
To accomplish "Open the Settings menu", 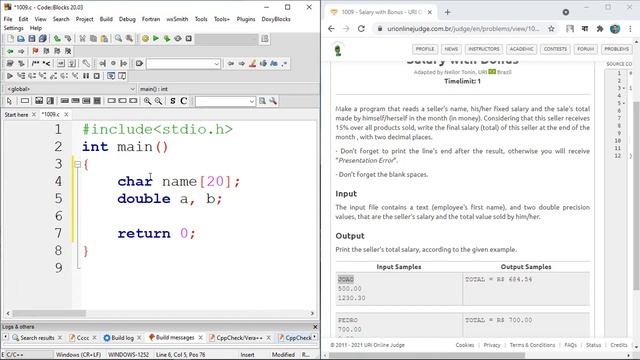I will pyautogui.click(x=13, y=28).
